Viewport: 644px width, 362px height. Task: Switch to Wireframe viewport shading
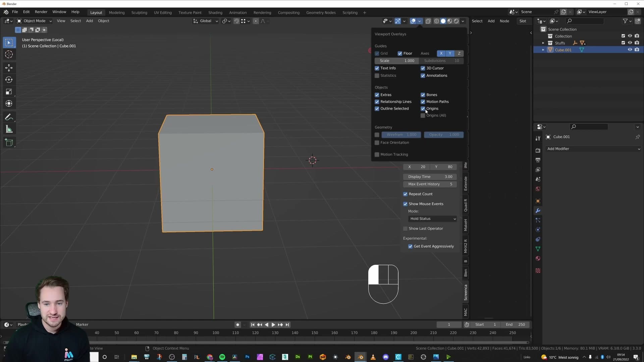click(436, 21)
